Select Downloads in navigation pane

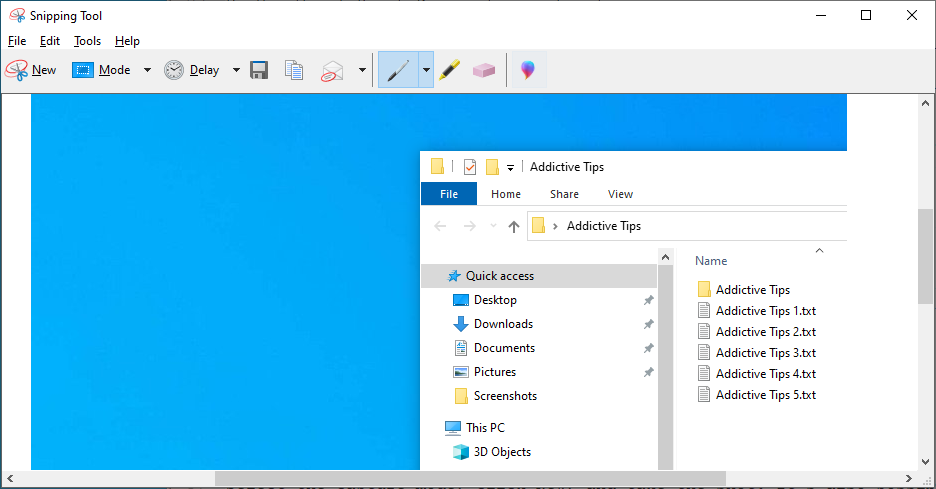[503, 324]
